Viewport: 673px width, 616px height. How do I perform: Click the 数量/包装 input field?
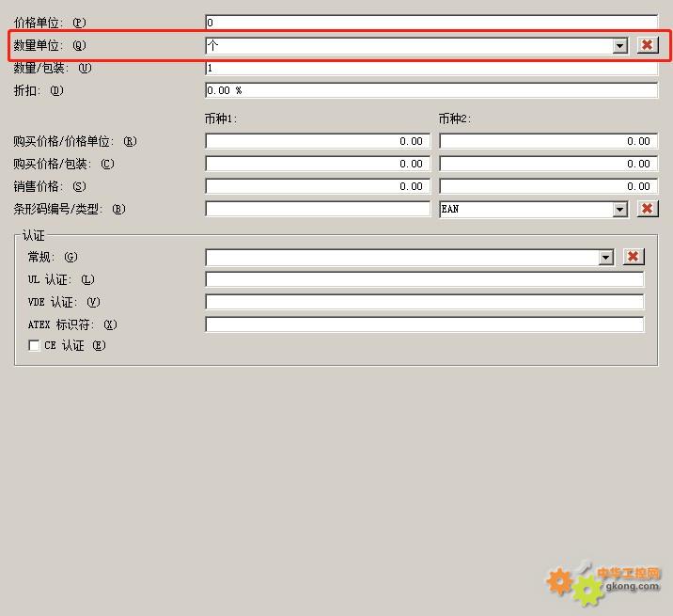(431, 68)
